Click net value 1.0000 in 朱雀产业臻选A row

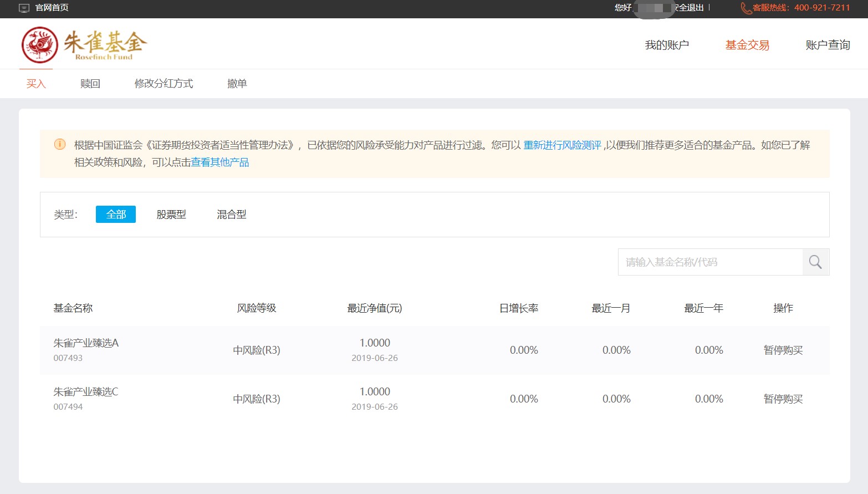point(375,343)
